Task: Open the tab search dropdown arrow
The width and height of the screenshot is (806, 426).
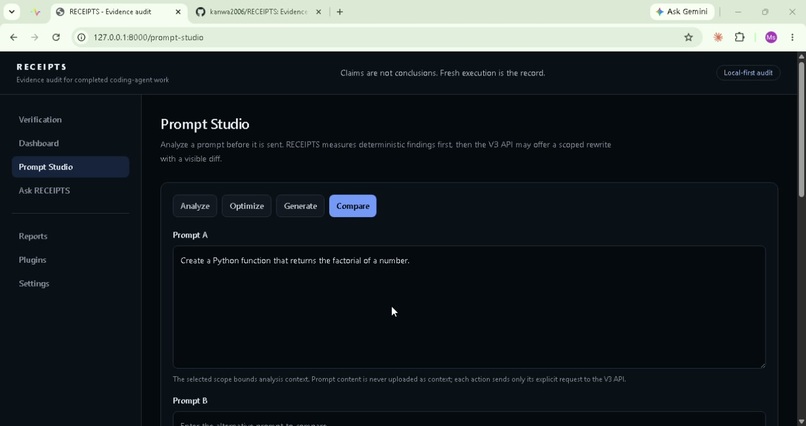Action: (11, 12)
